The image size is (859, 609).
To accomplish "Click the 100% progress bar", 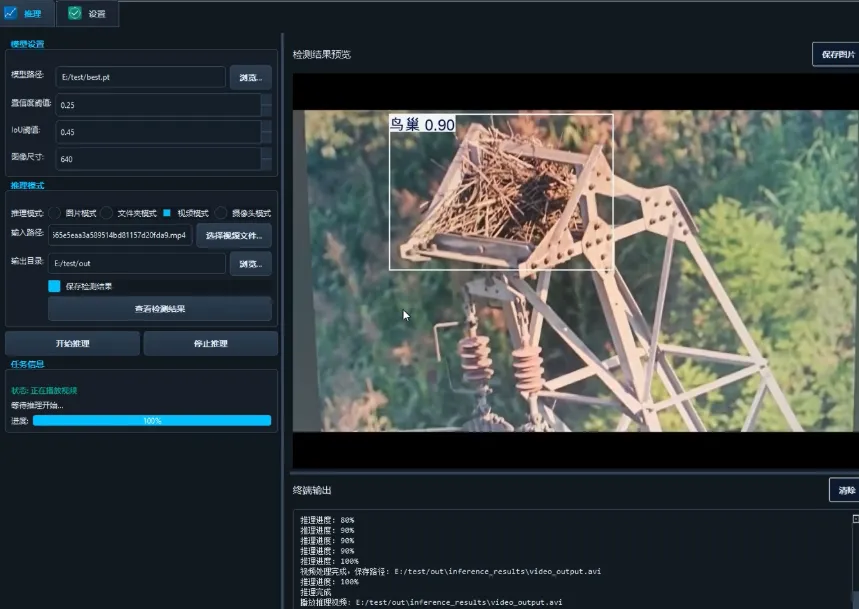I will [x=152, y=421].
